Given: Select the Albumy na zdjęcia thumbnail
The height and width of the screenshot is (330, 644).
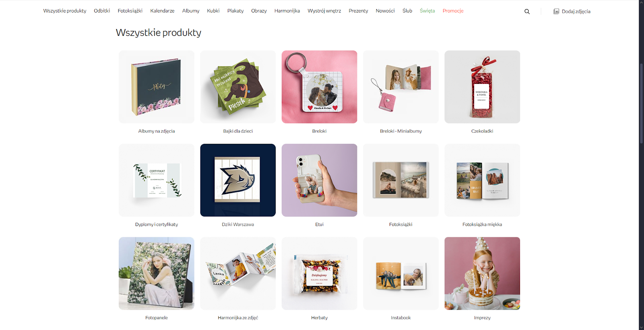Looking at the screenshot, I should [x=157, y=87].
